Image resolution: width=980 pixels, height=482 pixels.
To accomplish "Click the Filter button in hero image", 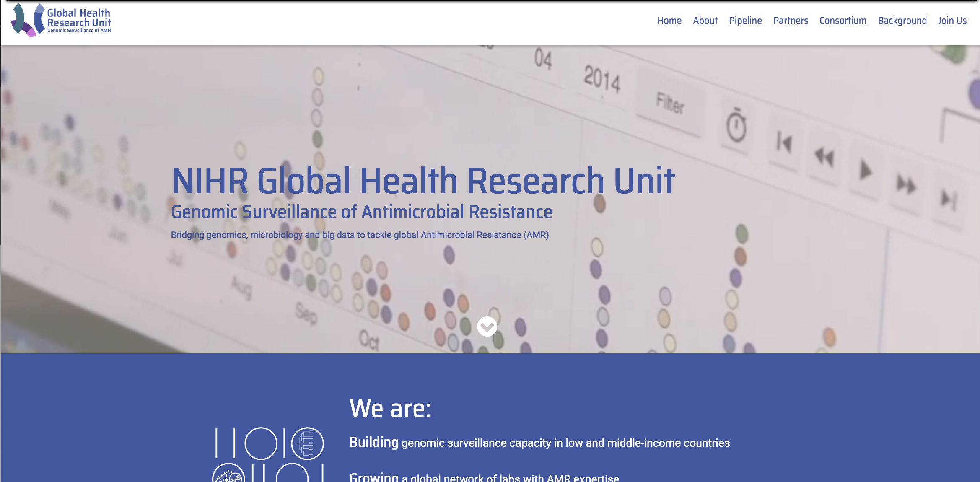I will pyautogui.click(x=670, y=104).
